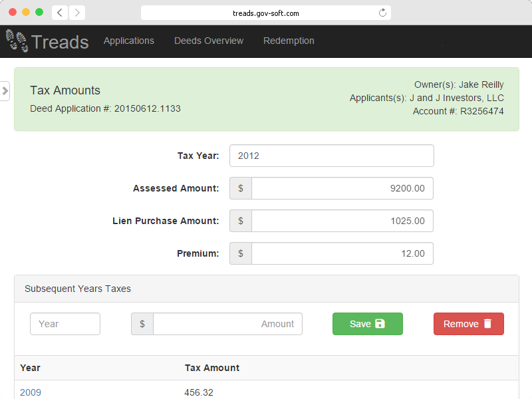The height and width of the screenshot is (399, 532).
Task: Click the dollar sign beside Assessed Amount
Action: 241,188
